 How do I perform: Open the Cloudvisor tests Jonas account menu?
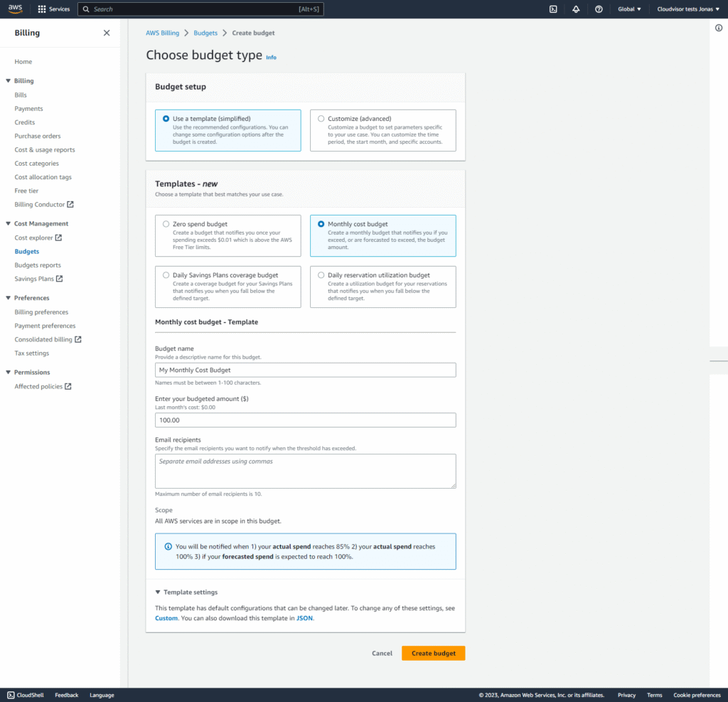tap(688, 9)
